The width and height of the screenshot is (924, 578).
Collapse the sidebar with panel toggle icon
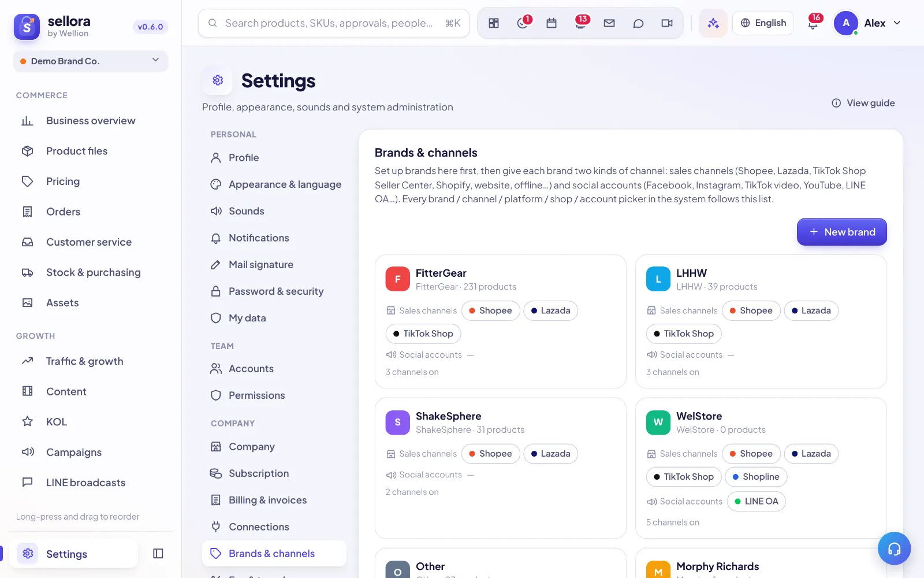(x=158, y=554)
